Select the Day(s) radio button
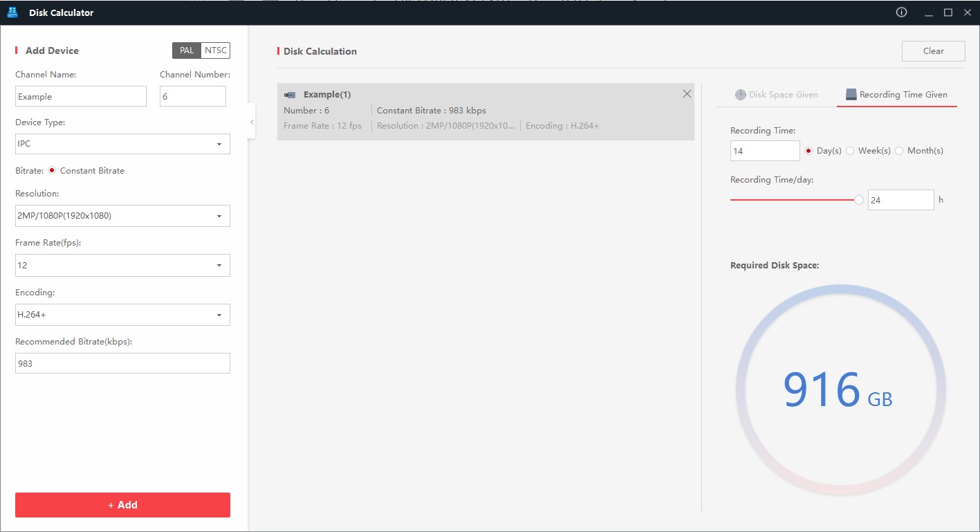Image resolution: width=980 pixels, height=532 pixels. 808,151
